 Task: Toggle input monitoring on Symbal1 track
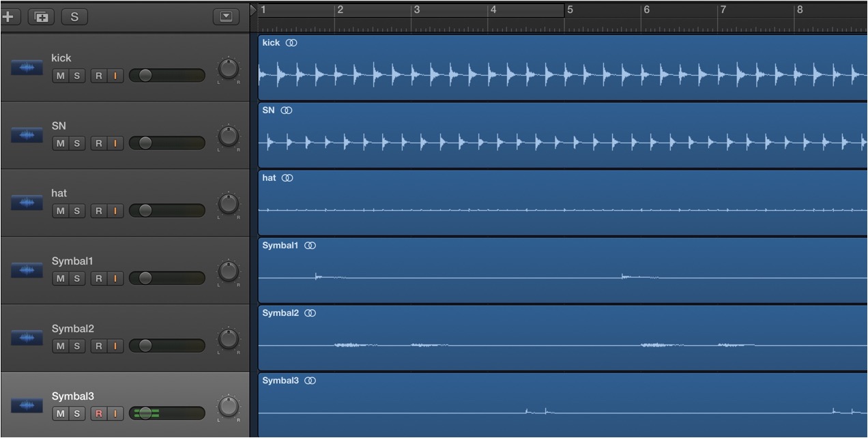(x=115, y=278)
